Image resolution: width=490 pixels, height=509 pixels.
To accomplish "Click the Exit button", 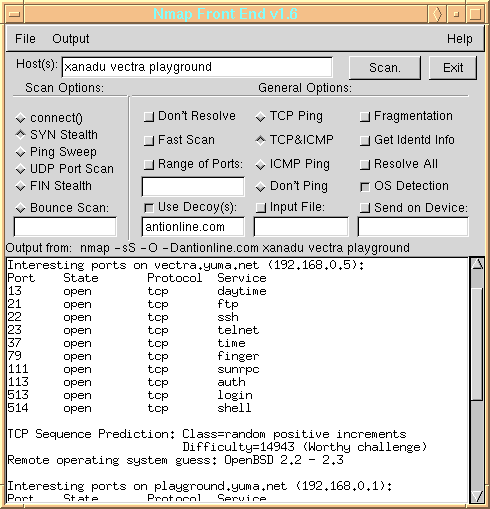I will click(x=453, y=68).
